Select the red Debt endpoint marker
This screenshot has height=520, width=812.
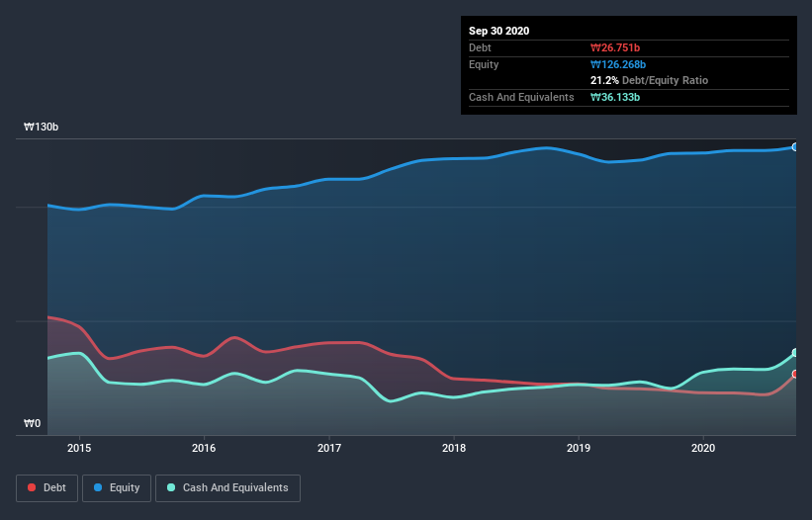pyautogui.click(x=795, y=374)
